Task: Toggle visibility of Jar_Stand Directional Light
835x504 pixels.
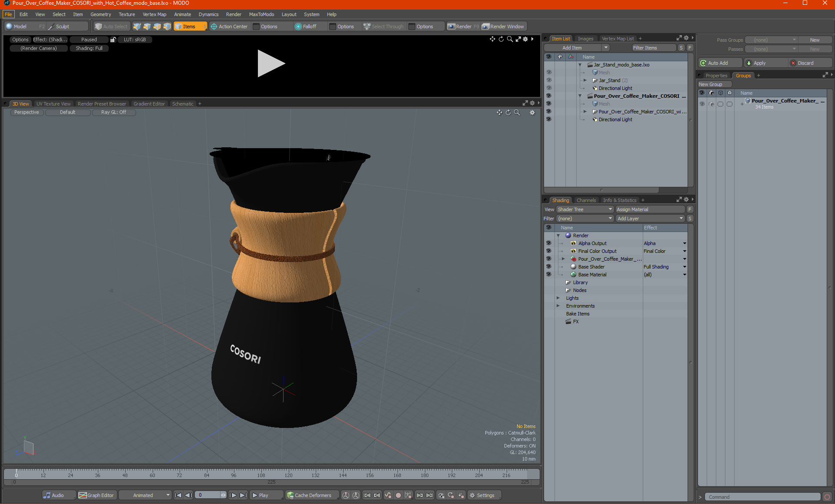Action: coord(549,88)
